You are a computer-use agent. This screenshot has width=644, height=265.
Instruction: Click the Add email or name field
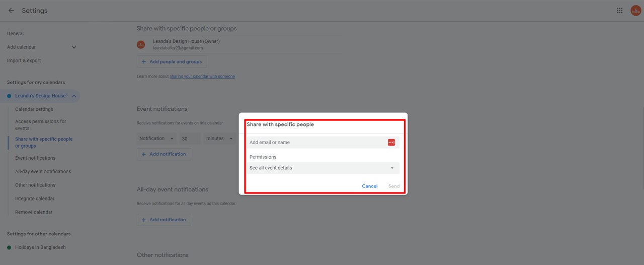tap(316, 143)
